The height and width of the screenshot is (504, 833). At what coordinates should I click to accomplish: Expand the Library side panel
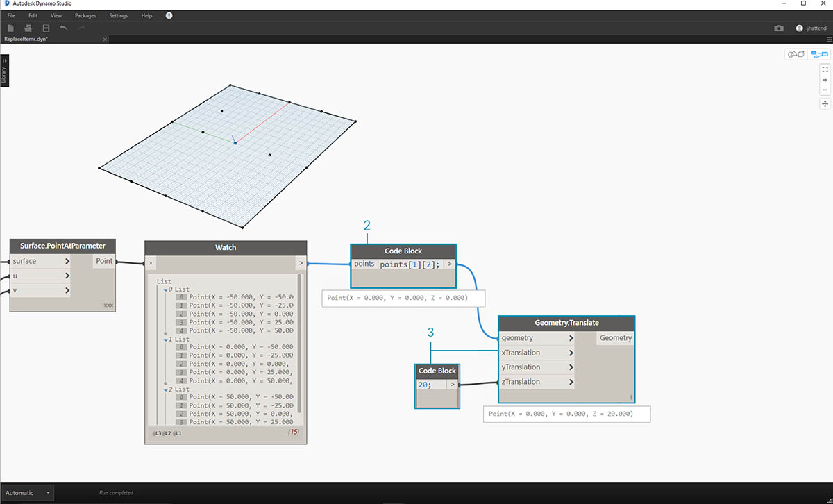tap(4, 71)
